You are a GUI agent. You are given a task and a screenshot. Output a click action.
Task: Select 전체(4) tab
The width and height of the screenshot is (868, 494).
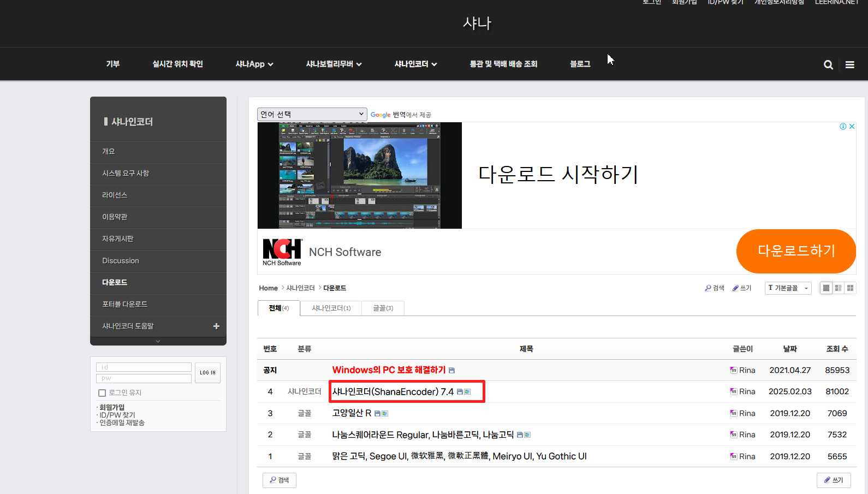(x=278, y=308)
